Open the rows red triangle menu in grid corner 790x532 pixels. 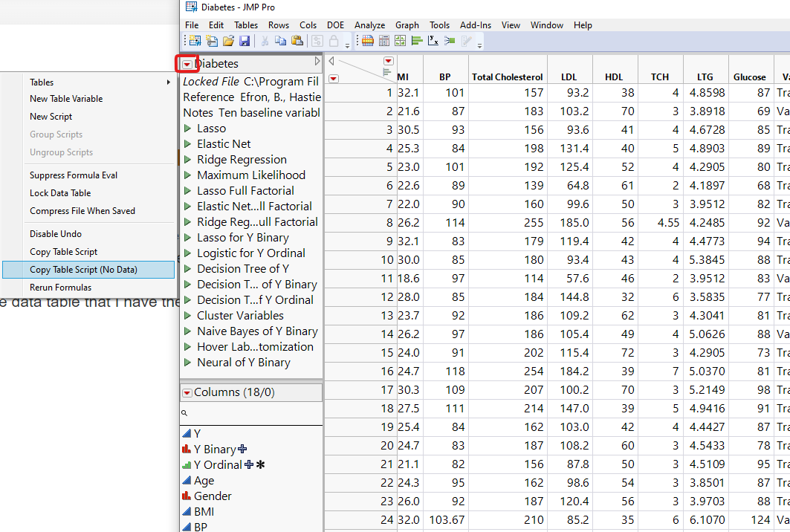[334, 78]
